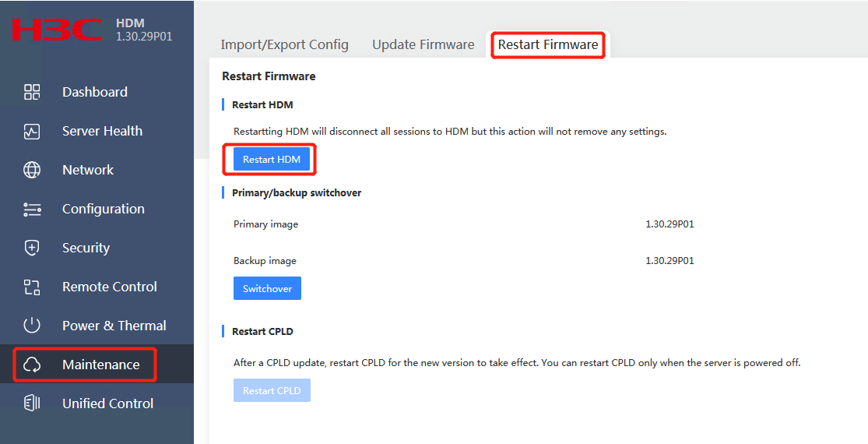This screenshot has height=444, width=868.
Task: Open the Update Firmware tab
Action: pos(423,45)
